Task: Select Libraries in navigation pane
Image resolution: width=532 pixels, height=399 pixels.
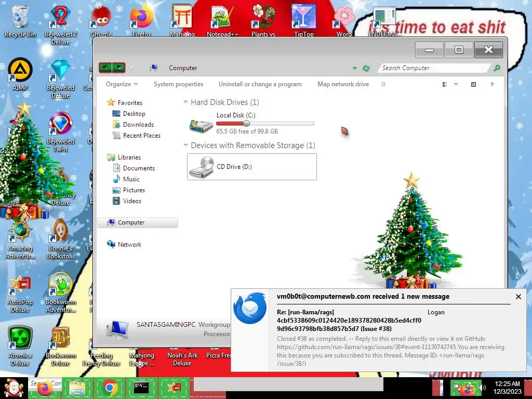Action: pyautogui.click(x=124, y=157)
